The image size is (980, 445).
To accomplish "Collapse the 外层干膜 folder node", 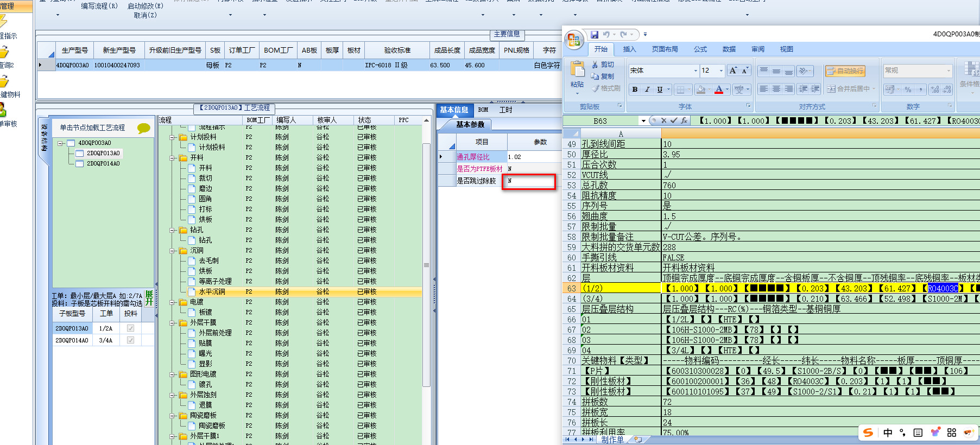I will pyautogui.click(x=172, y=323).
